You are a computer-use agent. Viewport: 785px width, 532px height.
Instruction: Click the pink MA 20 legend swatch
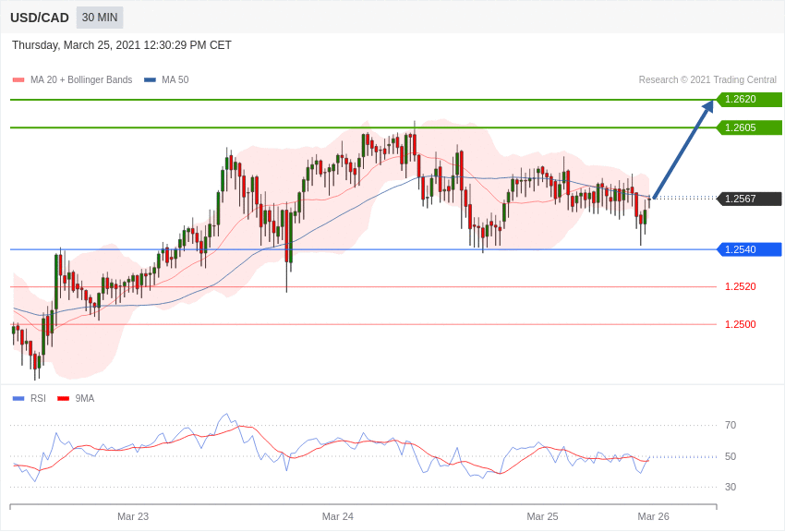click(x=18, y=79)
